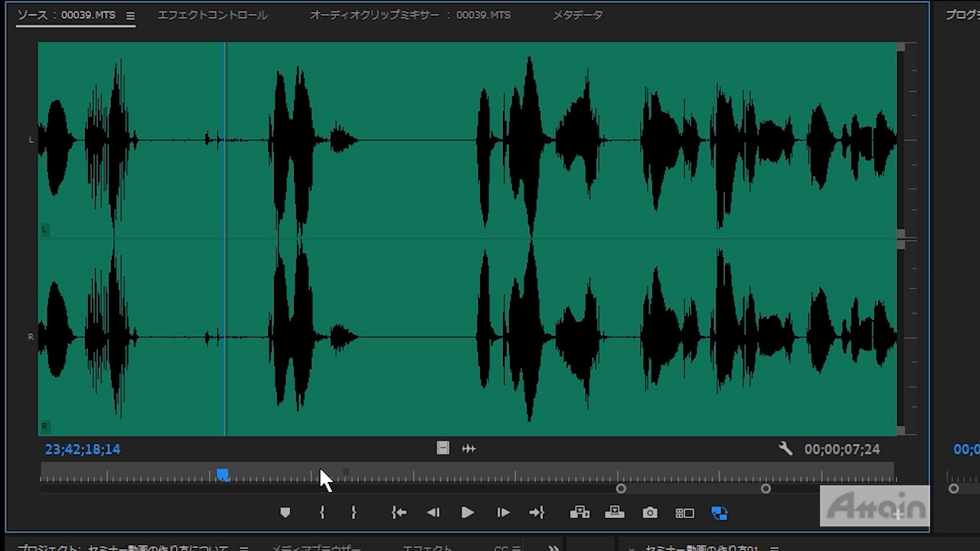Switch to the エフェクトコントロール tab

[x=212, y=15]
